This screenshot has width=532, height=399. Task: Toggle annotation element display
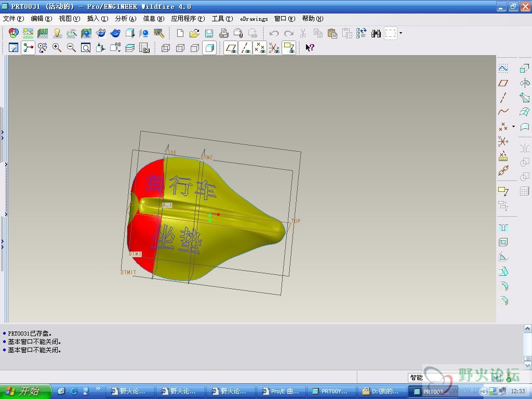(x=289, y=48)
